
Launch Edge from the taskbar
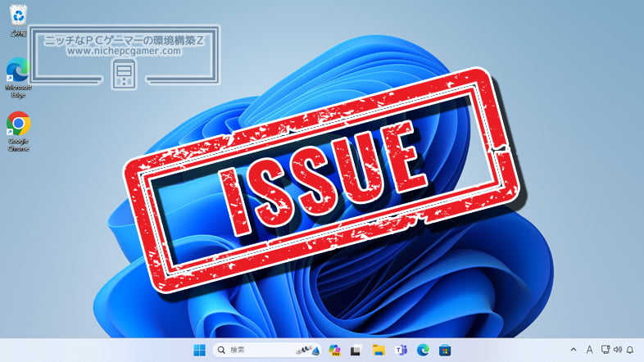tap(423, 350)
